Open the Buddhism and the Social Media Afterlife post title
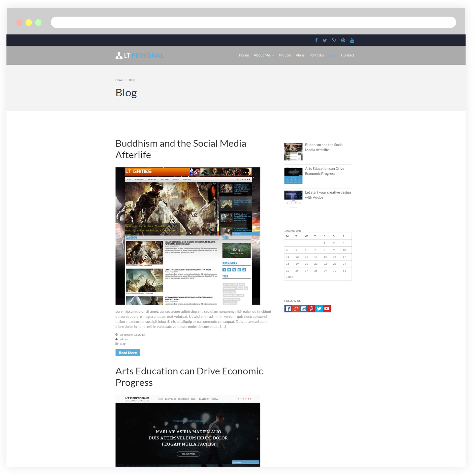The height and width of the screenshot is (476, 474). coord(181,149)
